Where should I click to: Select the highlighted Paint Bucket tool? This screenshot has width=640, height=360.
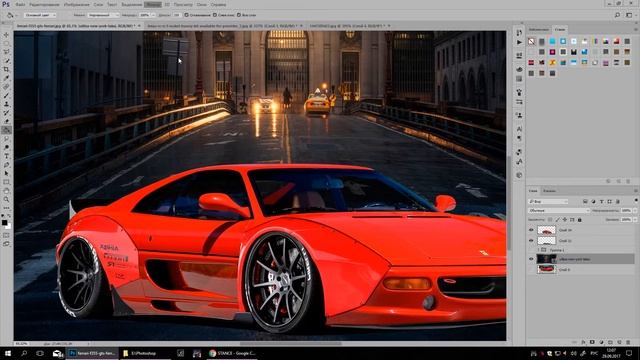[x=6, y=130]
